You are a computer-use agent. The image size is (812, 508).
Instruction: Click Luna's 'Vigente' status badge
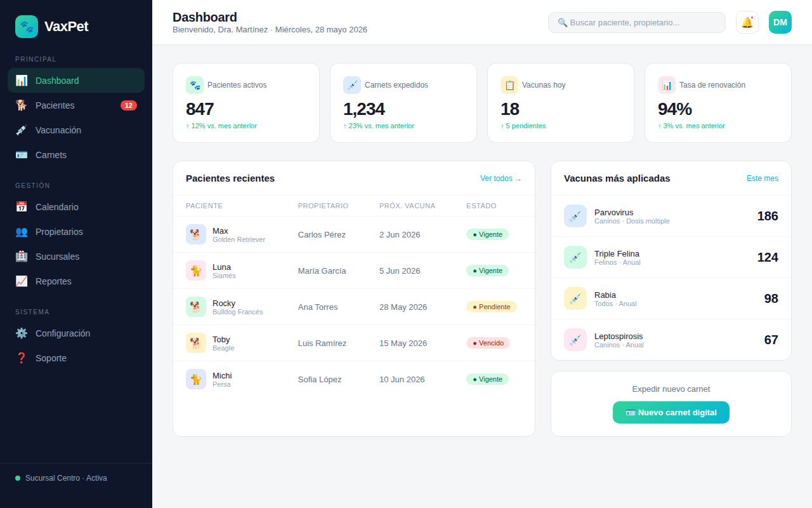(487, 271)
